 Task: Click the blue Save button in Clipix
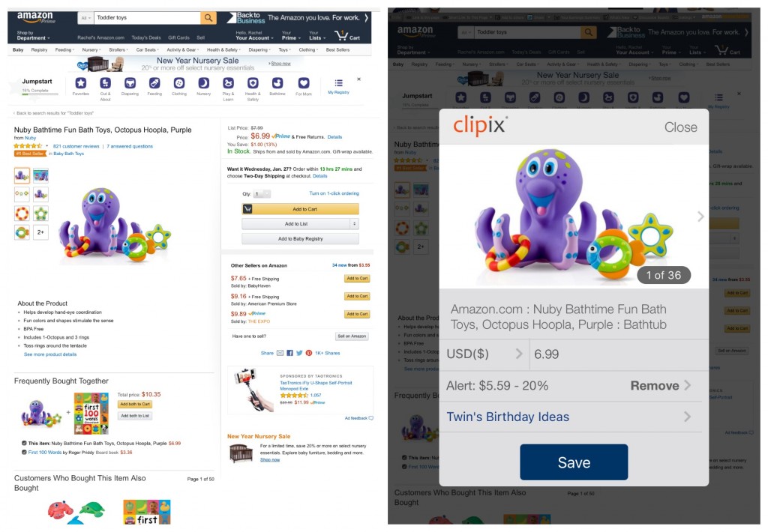tap(574, 462)
